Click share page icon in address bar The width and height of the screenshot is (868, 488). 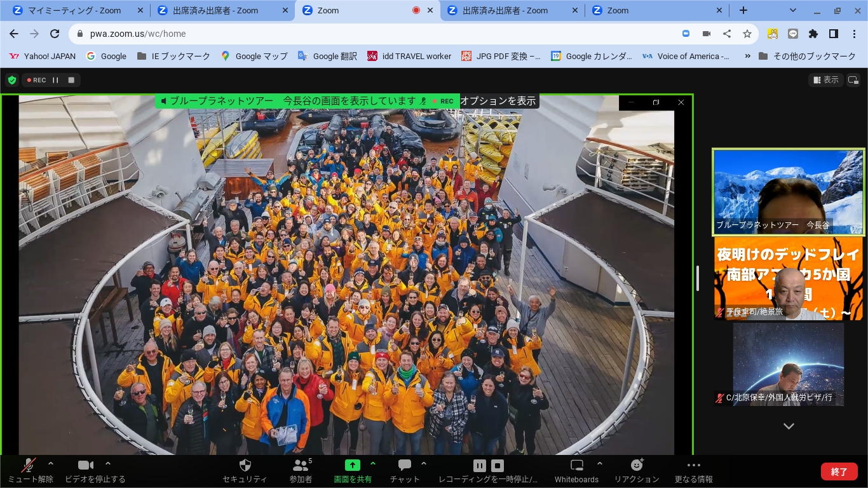pyautogui.click(x=727, y=34)
